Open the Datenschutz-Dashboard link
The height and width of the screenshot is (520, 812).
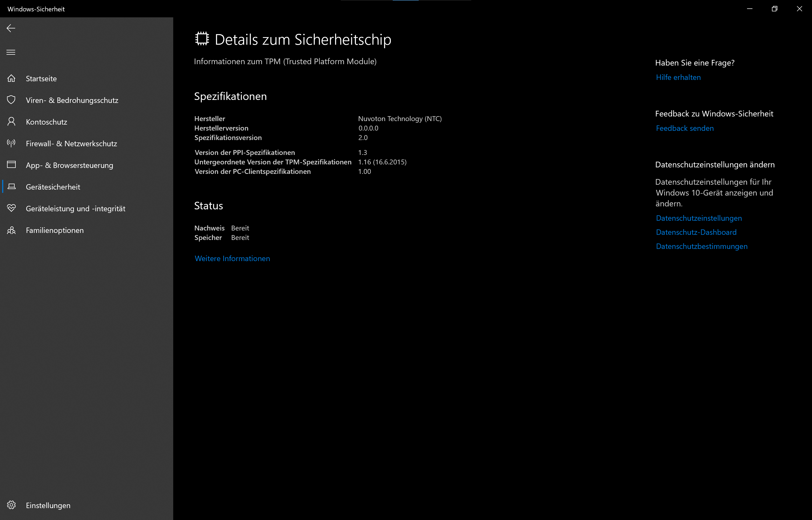tap(696, 232)
